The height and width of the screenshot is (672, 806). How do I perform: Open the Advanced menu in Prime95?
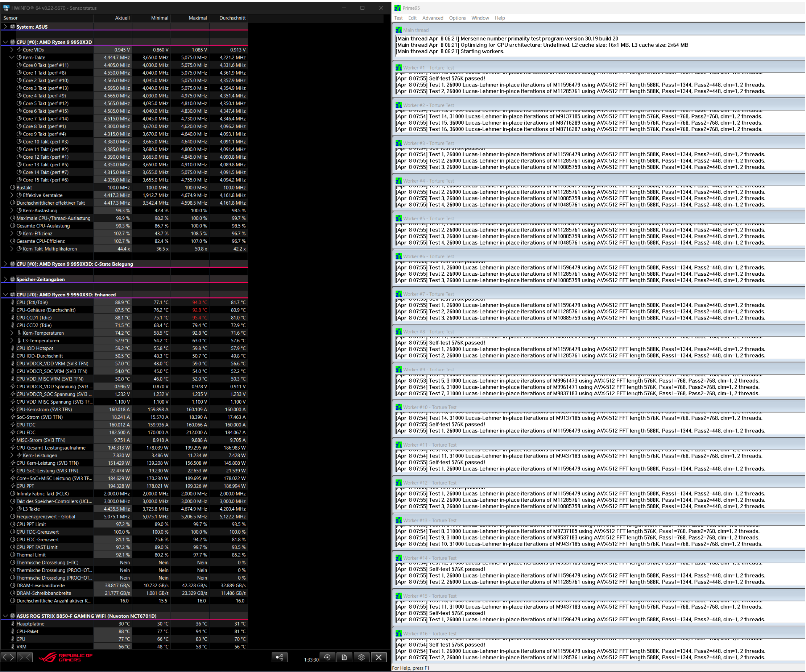pos(432,18)
